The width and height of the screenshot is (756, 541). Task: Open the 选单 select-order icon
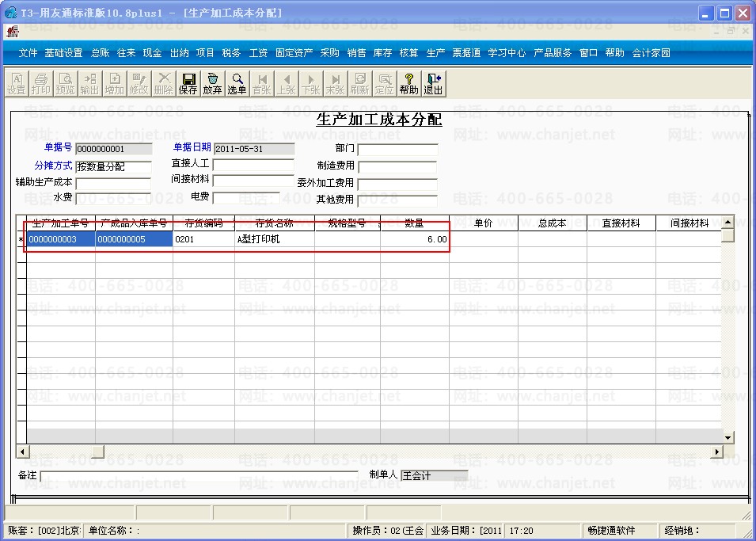237,84
